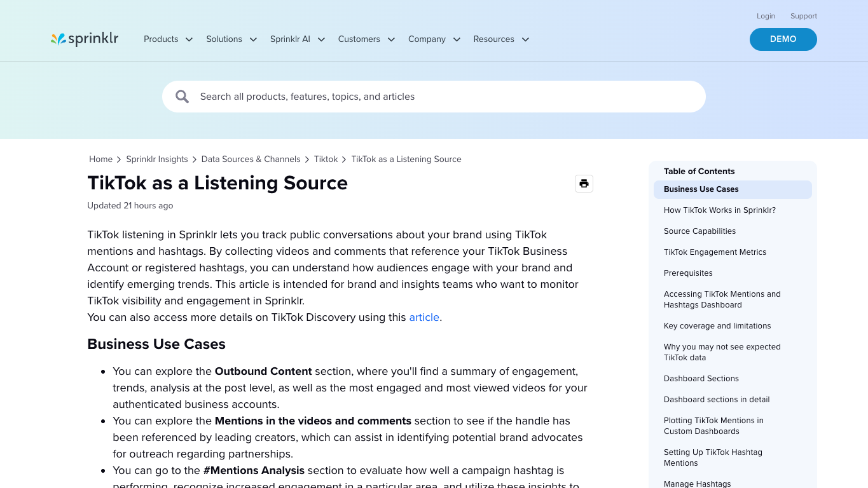Go to Home breadcrumb
868x488 pixels.
point(100,159)
